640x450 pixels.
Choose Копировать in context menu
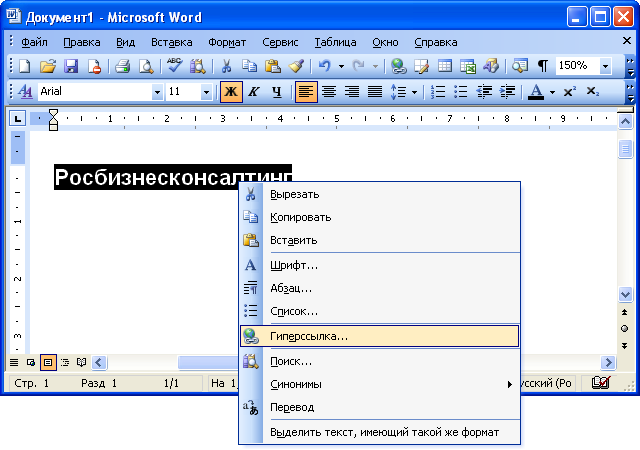(x=380, y=217)
